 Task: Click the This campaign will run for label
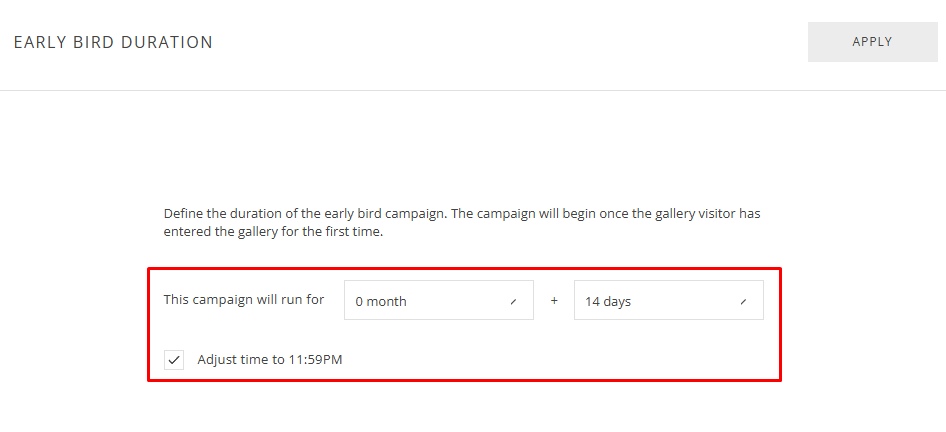click(x=243, y=299)
